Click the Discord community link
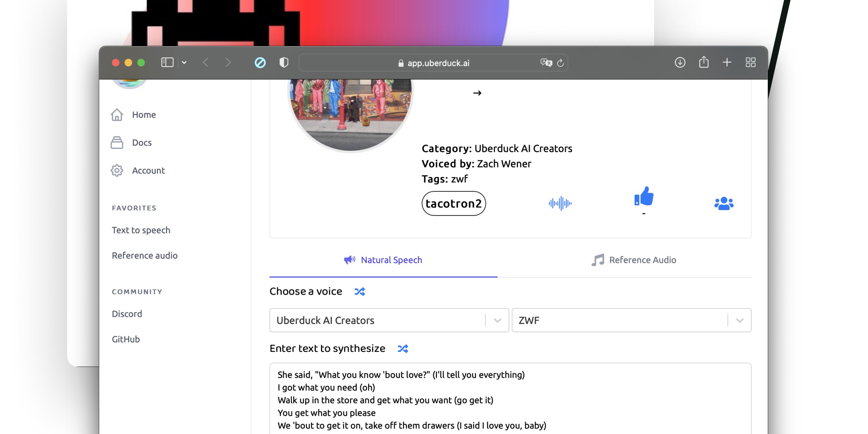This screenshot has height=434, width=868. point(126,313)
